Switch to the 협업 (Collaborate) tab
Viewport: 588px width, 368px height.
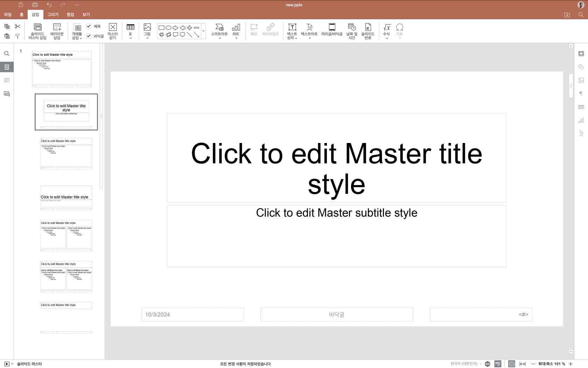(x=70, y=15)
